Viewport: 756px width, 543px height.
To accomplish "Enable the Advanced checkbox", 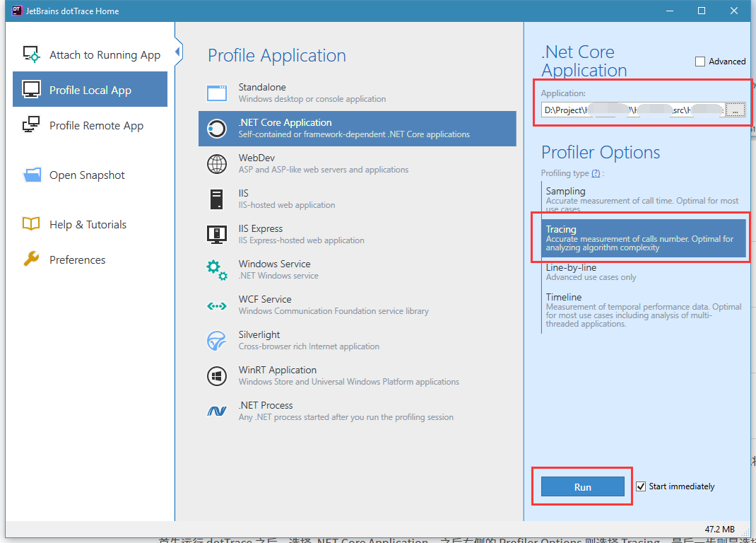I will point(699,62).
